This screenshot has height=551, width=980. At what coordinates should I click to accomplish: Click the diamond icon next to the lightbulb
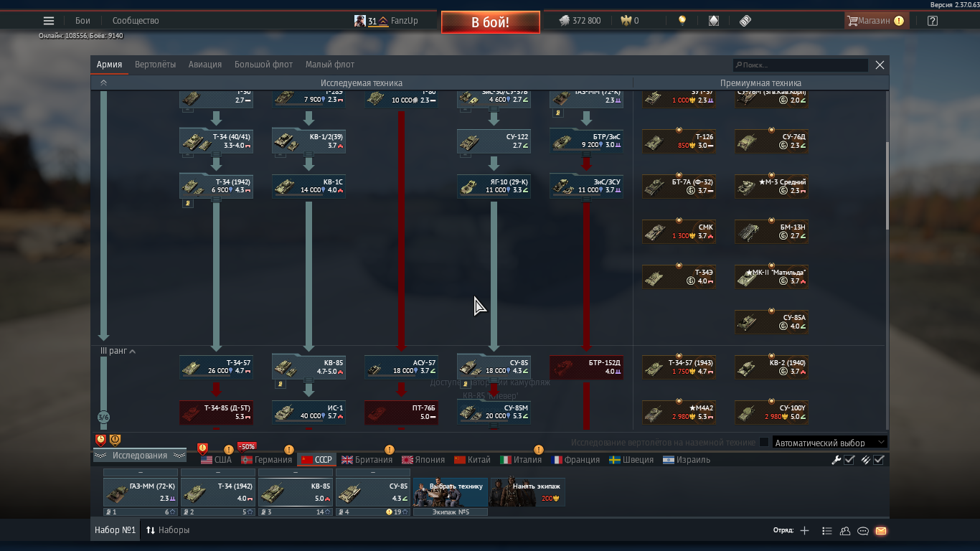pos(714,21)
